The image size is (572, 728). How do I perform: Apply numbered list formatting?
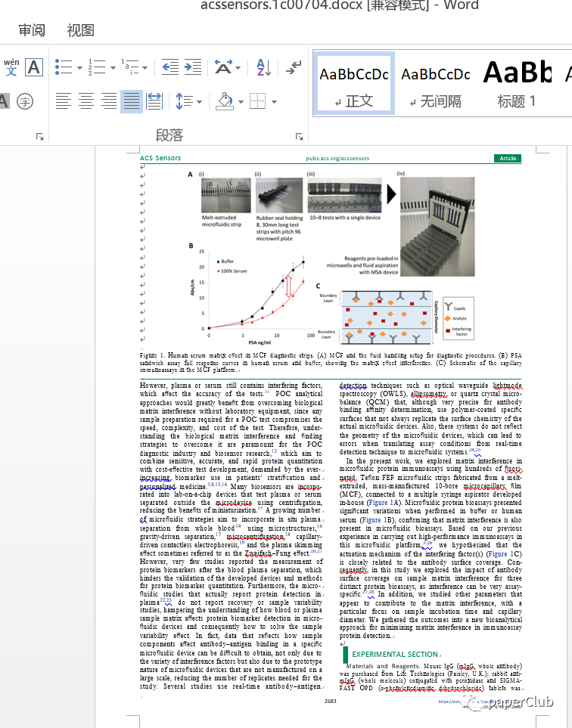point(97,67)
